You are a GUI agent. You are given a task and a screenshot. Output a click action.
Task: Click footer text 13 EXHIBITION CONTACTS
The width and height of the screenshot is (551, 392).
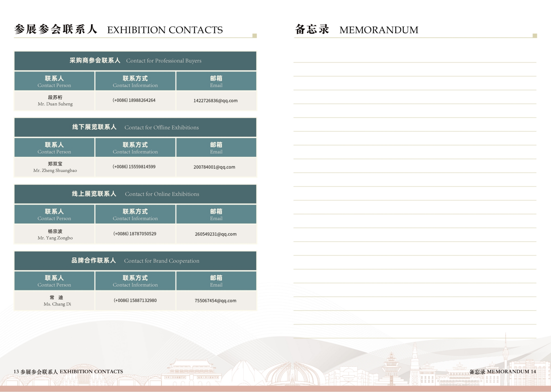68,371
